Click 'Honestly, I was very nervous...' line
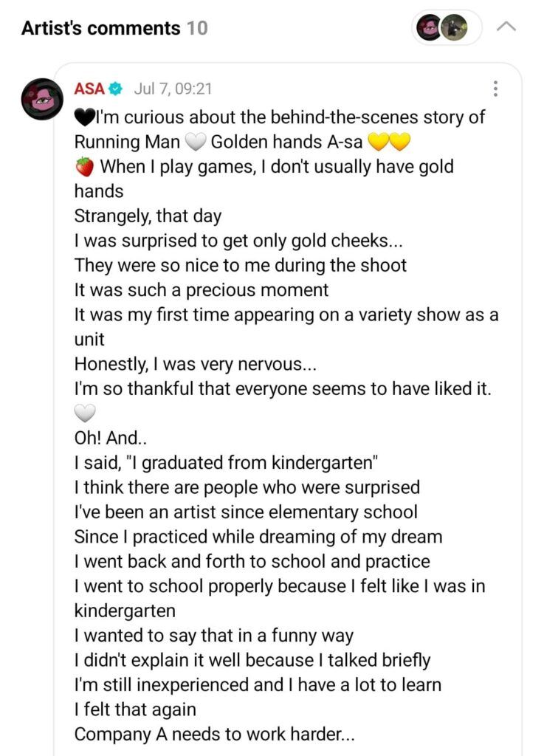544x756 pixels. click(195, 364)
